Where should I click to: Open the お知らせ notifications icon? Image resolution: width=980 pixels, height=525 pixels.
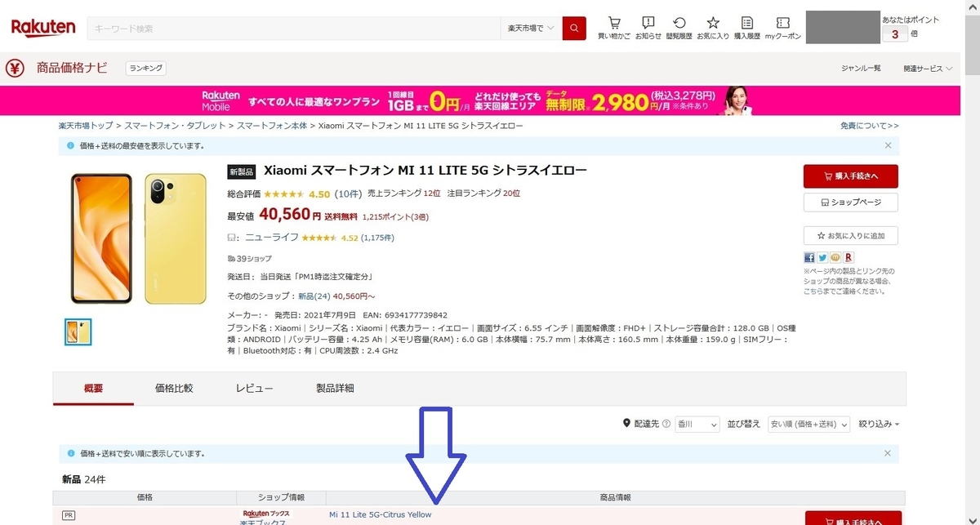click(648, 28)
